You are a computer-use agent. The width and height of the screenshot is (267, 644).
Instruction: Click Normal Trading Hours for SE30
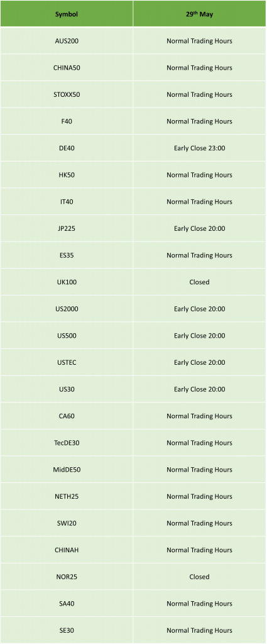(199, 630)
